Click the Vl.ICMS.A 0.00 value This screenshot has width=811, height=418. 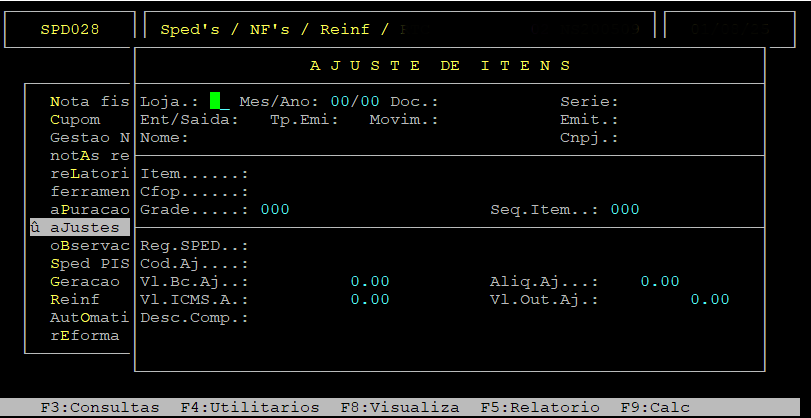(x=370, y=300)
